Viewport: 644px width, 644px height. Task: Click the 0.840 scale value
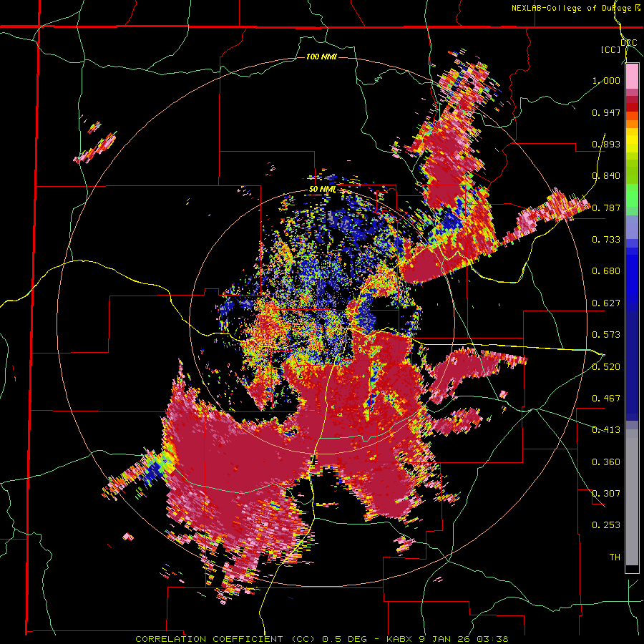tap(606, 176)
